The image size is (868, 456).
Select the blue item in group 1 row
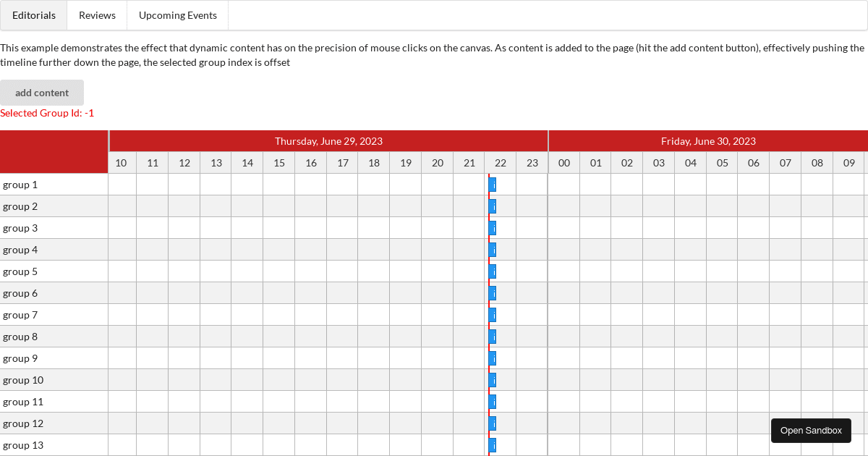coord(493,185)
